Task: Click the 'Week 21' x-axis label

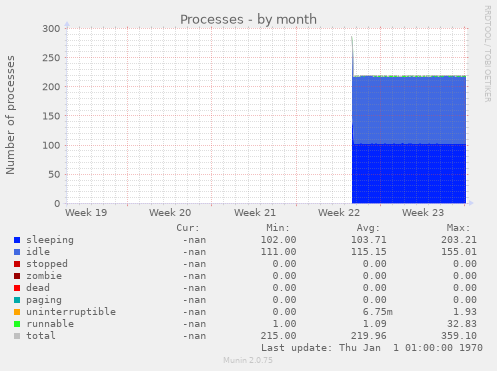Action: pos(255,213)
